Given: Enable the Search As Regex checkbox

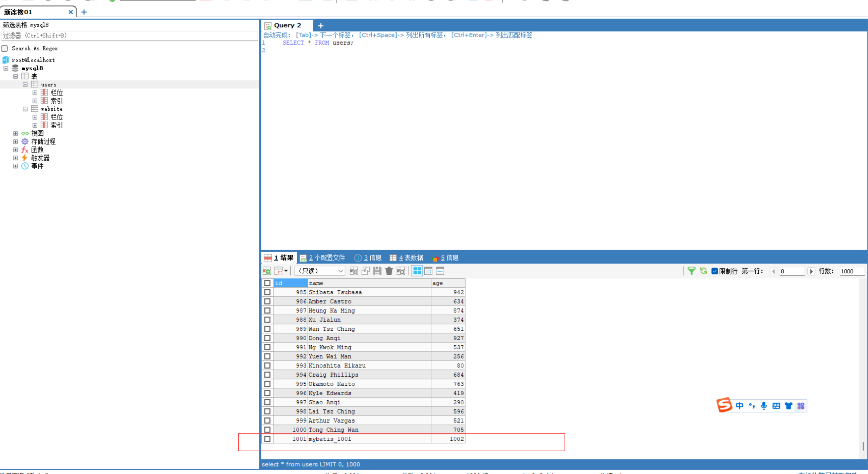Looking at the screenshot, I should tap(5, 49).
